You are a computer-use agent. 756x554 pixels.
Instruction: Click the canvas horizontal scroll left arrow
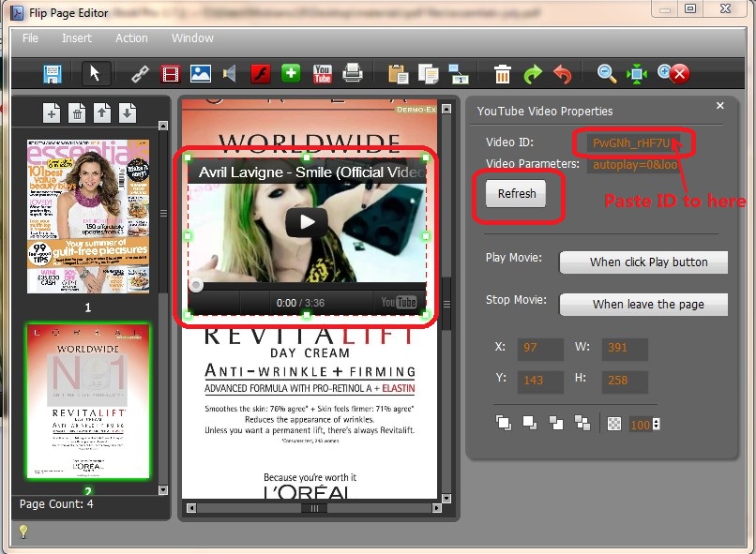[x=191, y=508]
